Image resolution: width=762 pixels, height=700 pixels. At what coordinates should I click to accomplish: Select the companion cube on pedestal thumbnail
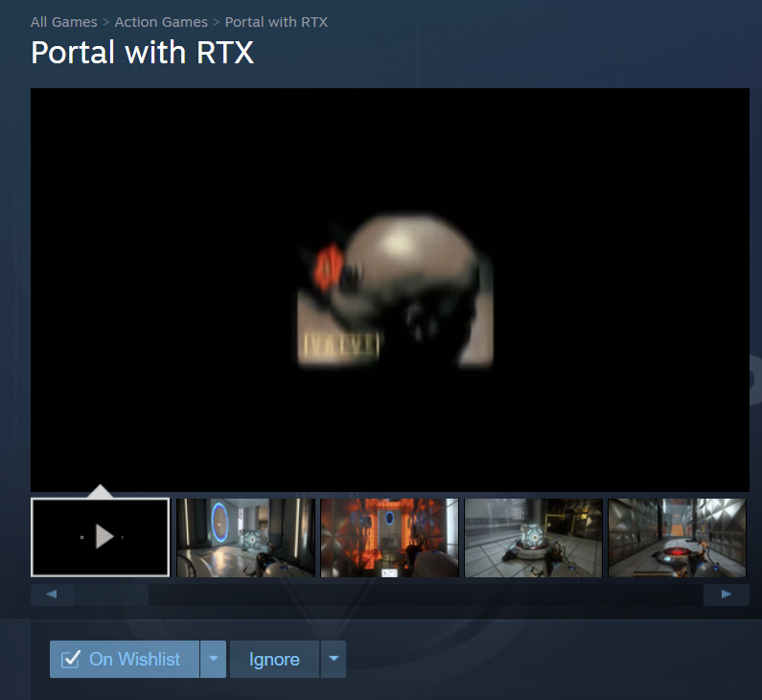[533, 538]
